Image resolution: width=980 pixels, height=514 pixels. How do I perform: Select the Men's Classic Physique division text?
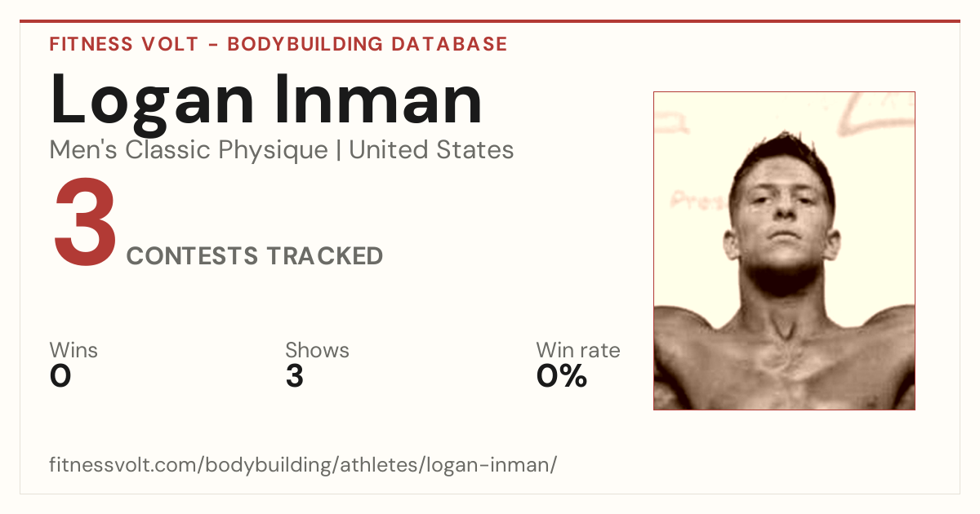pos(189,150)
